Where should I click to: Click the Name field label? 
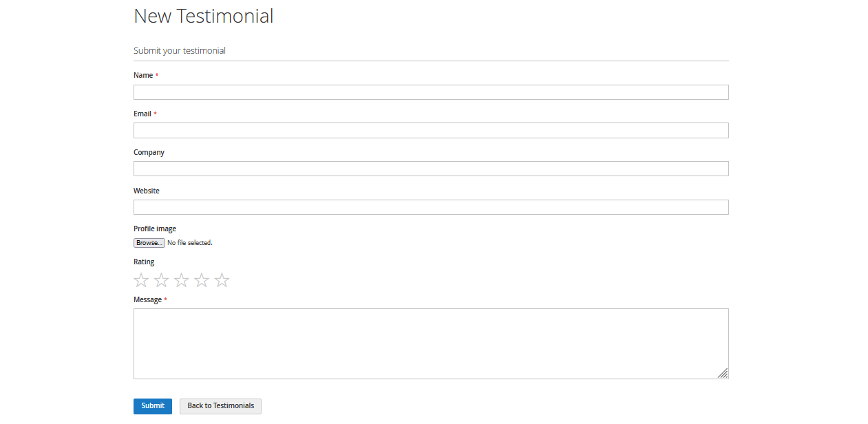tap(143, 76)
